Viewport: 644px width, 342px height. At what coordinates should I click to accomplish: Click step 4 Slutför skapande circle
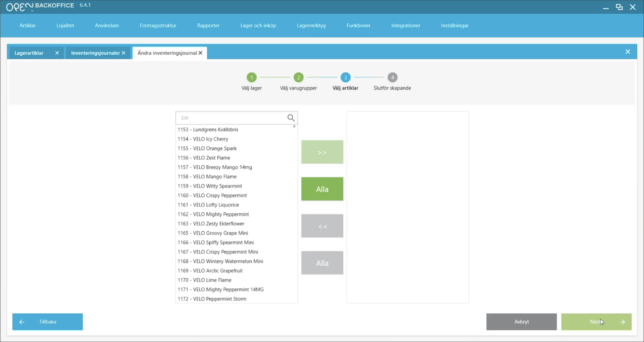tap(392, 77)
